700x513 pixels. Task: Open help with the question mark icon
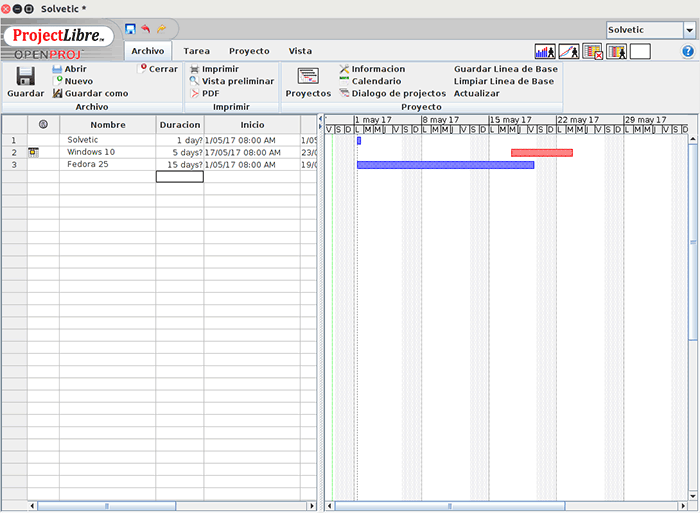pos(688,51)
